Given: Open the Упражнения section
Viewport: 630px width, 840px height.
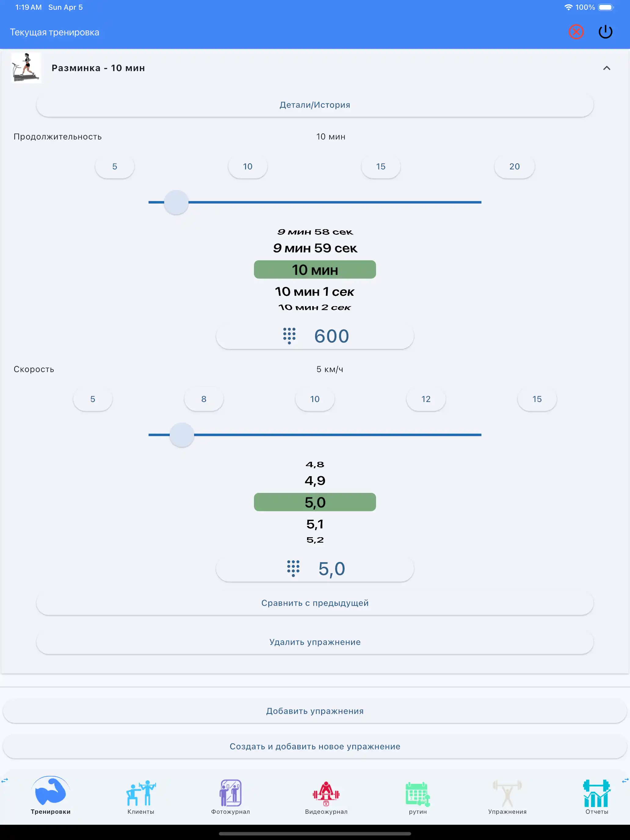Looking at the screenshot, I should pos(507,795).
